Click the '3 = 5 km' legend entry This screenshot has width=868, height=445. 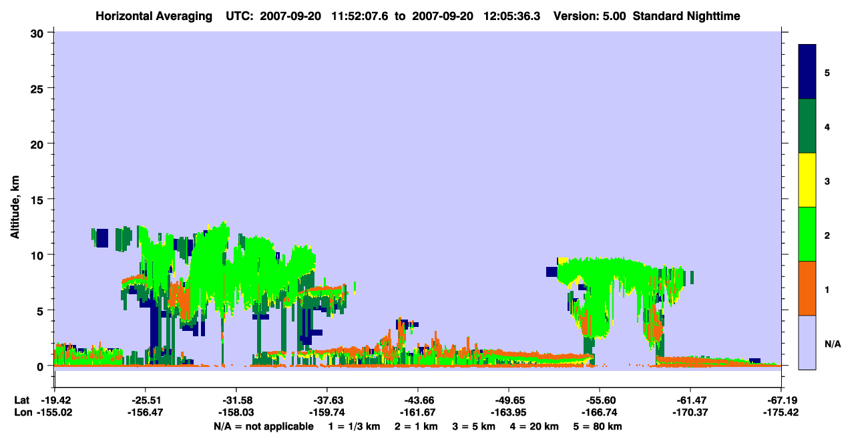click(x=473, y=426)
